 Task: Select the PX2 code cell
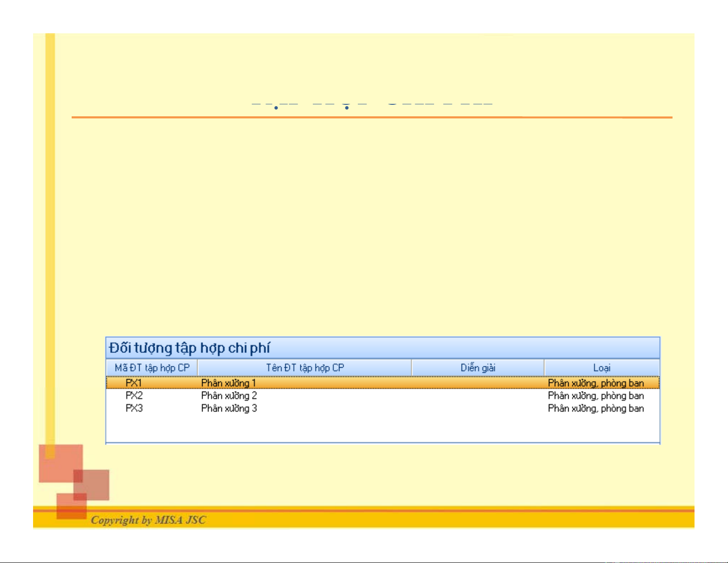pyautogui.click(x=134, y=396)
